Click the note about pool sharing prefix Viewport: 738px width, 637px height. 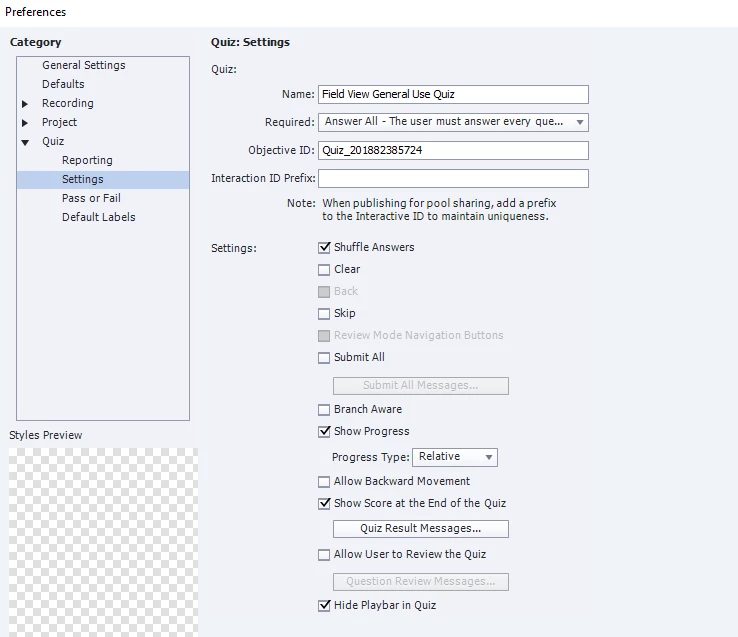click(x=439, y=210)
